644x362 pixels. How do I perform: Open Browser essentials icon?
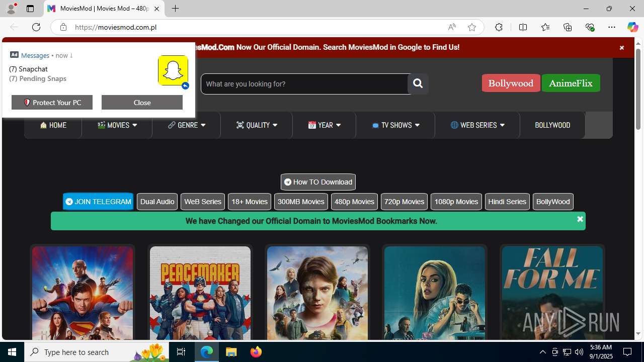(x=590, y=27)
